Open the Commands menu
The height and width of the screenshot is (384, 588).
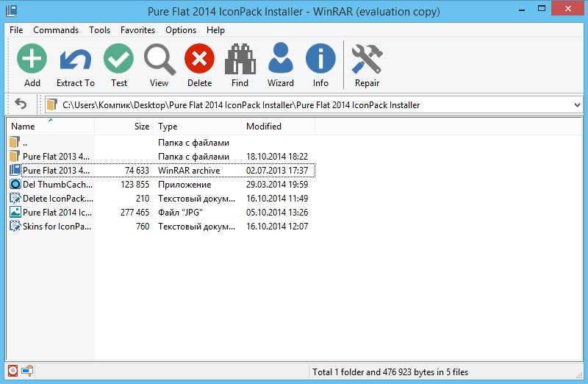[56, 30]
